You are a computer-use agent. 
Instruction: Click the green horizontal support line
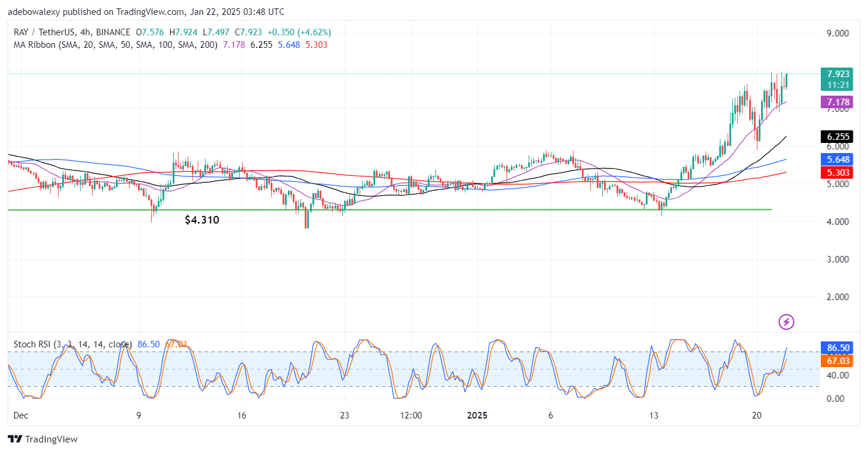[389, 209]
